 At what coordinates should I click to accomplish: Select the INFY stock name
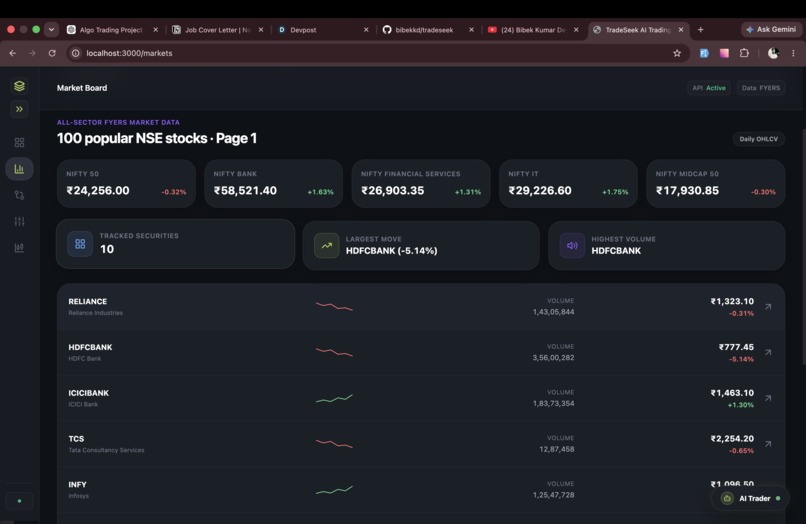[77, 484]
